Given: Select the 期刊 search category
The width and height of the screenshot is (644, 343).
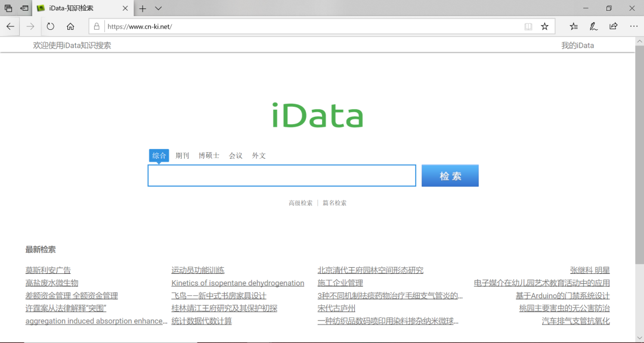Looking at the screenshot, I should (x=182, y=156).
